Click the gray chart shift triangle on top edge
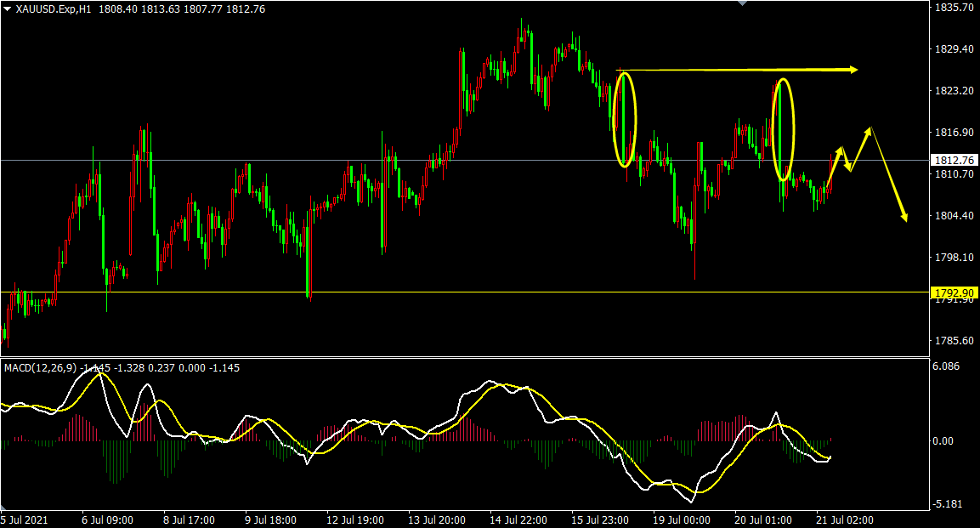Screen dimensions: 980x528 point(743,3)
